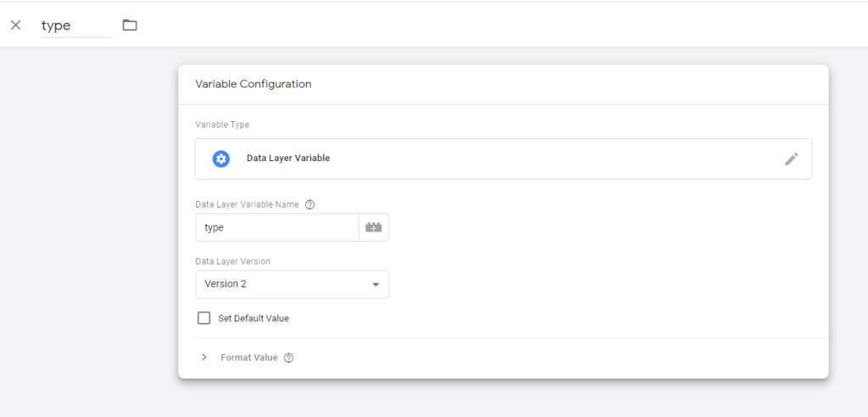Click the pencil icon to edit variable type

[x=791, y=158]
